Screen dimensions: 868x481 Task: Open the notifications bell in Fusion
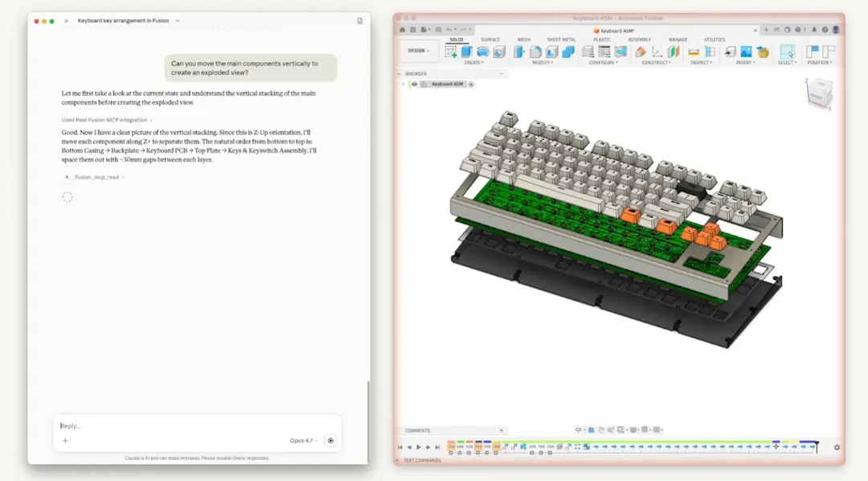click(813, 30)
